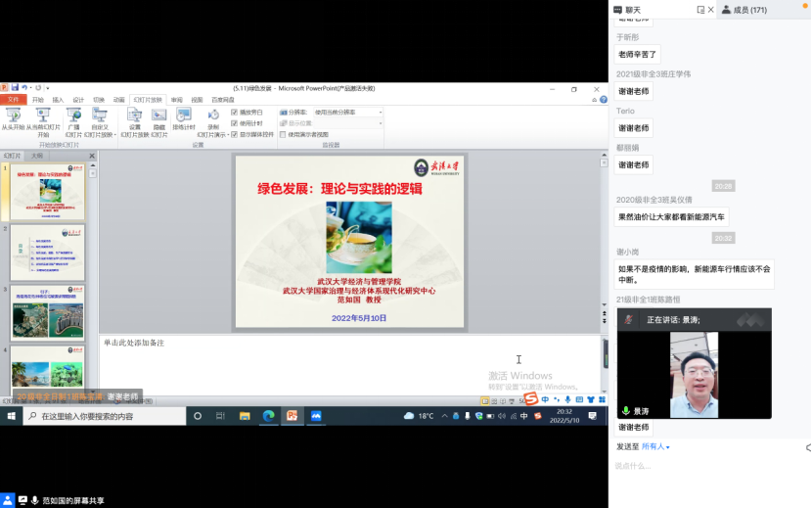This screenshot has width=812, height=508.
Task: Switch to 设计 ribbon tab
Action: pyautogui.click(x=78, y=100)
